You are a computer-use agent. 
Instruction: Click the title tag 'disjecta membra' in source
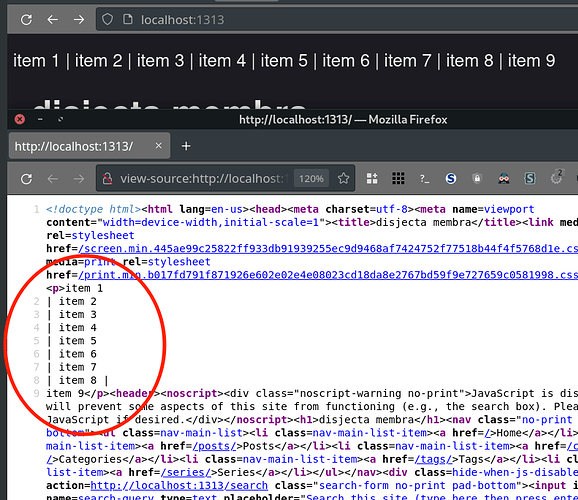pos(424,222)
